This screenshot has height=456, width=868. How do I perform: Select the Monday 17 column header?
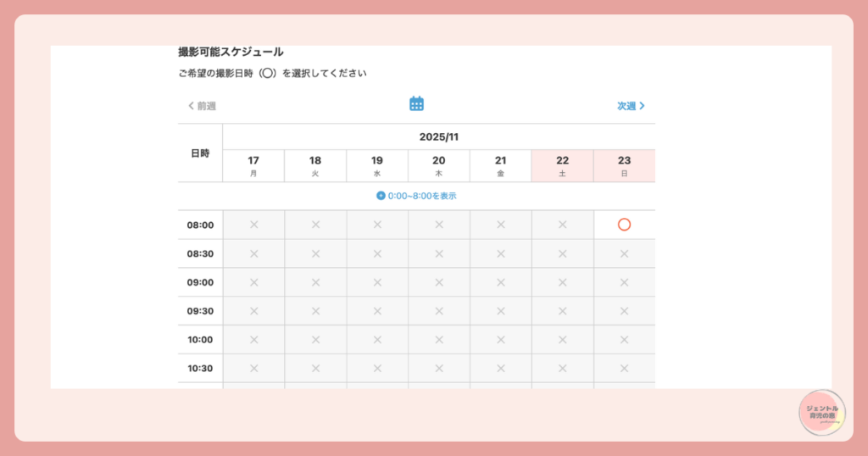(253, 165)
